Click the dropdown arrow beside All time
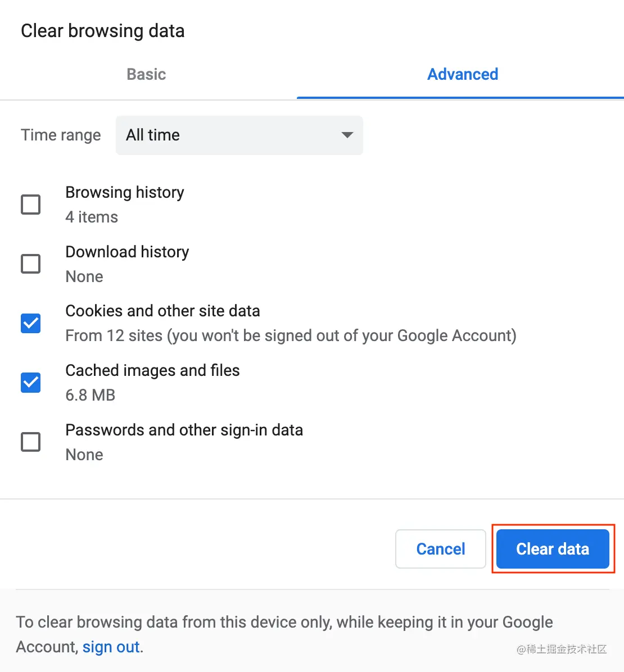This screenshot has width=624, height=672. tap(347, 135)
